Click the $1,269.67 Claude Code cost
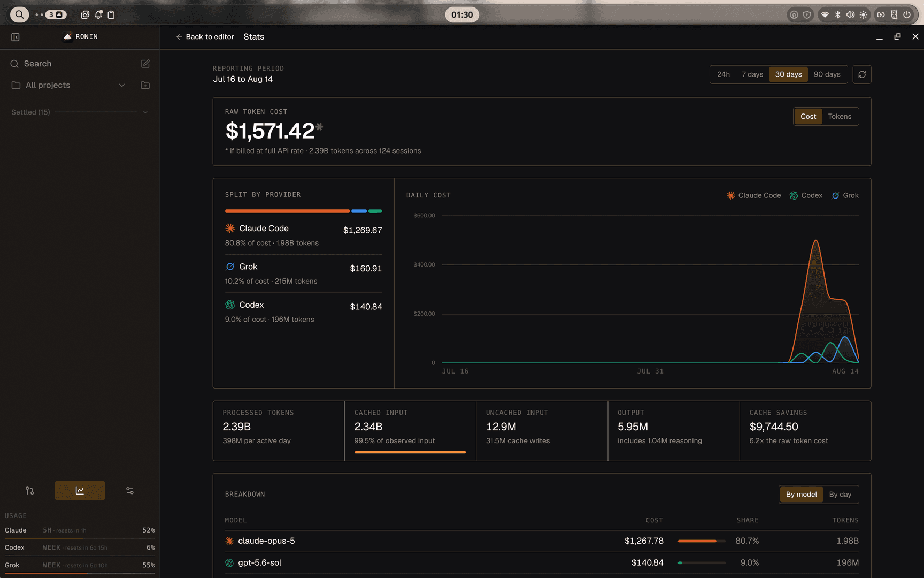The image size is (924, 578). 363,230
